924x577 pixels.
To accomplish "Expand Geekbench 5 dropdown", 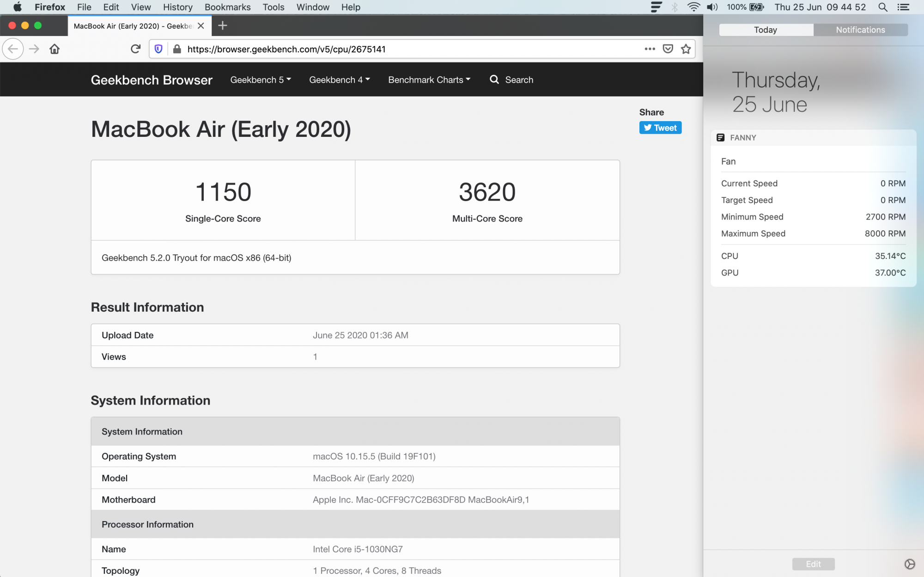I will point(261,80).
